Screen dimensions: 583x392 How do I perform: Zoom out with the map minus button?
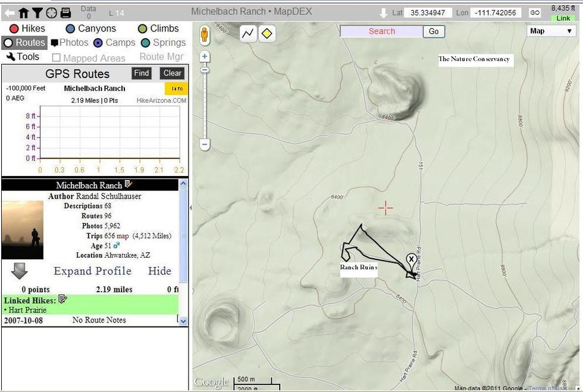tap(205, 144)
